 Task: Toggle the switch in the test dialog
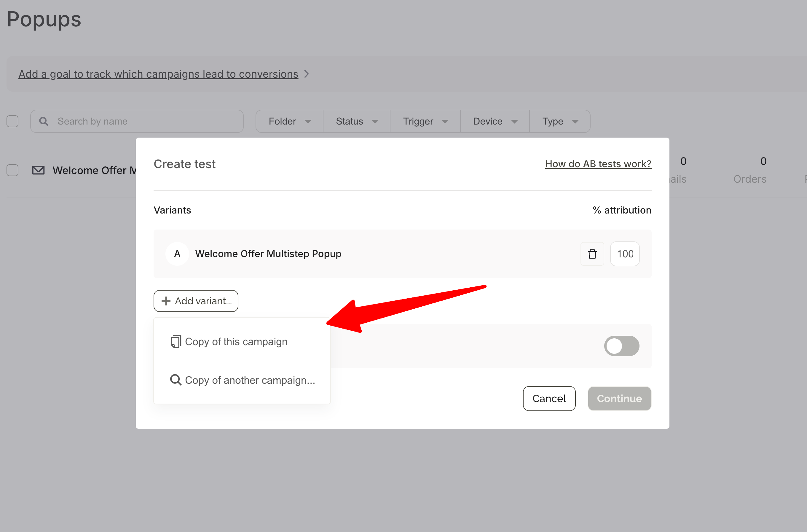point(621,346)
